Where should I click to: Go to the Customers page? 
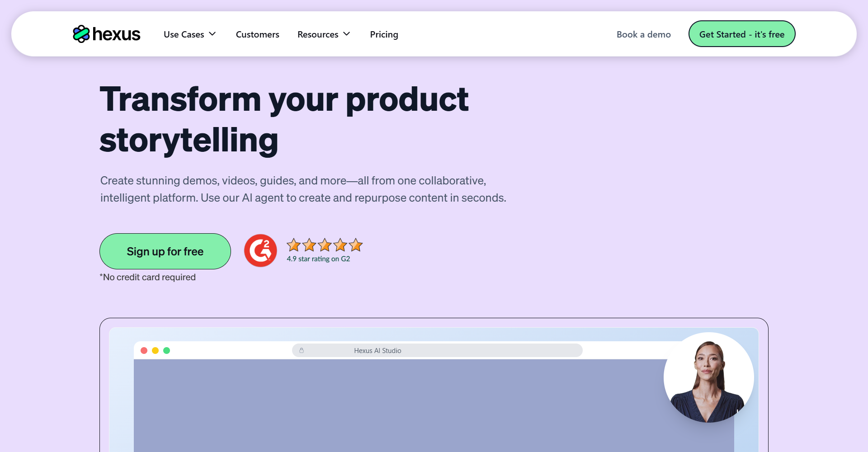pyautogui.click(x=258, y=34)
